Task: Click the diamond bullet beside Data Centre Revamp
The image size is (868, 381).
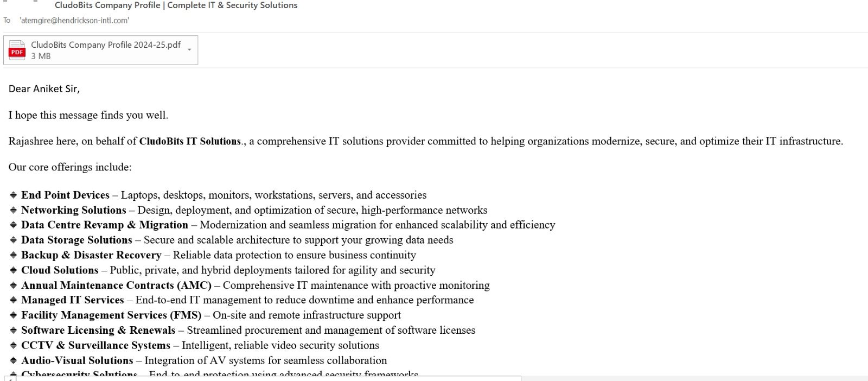Action: tap(14, 225)
